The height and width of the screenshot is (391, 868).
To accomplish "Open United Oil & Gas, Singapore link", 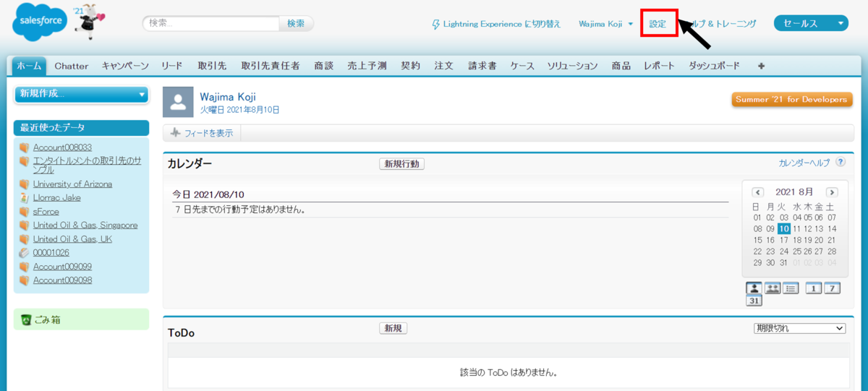I will click(85, 225).
